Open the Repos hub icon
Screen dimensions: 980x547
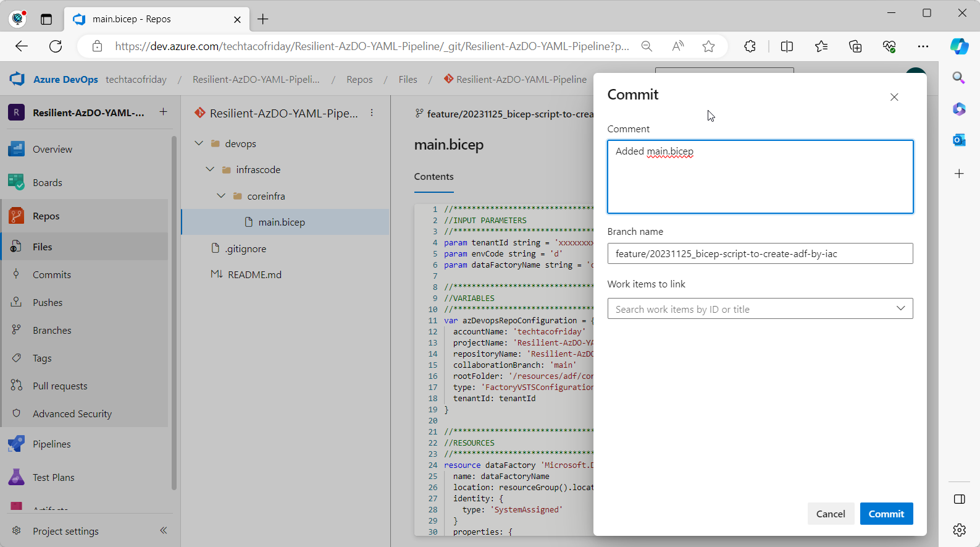17,216
